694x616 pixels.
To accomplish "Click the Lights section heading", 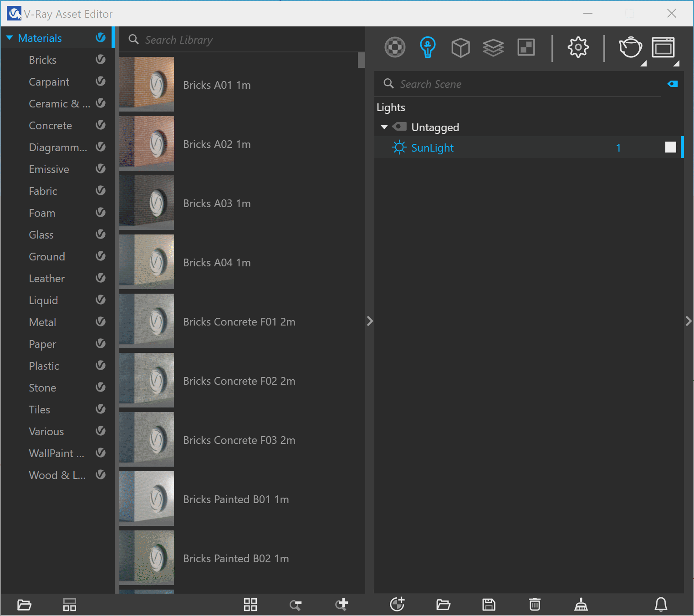I will [391, 107].
